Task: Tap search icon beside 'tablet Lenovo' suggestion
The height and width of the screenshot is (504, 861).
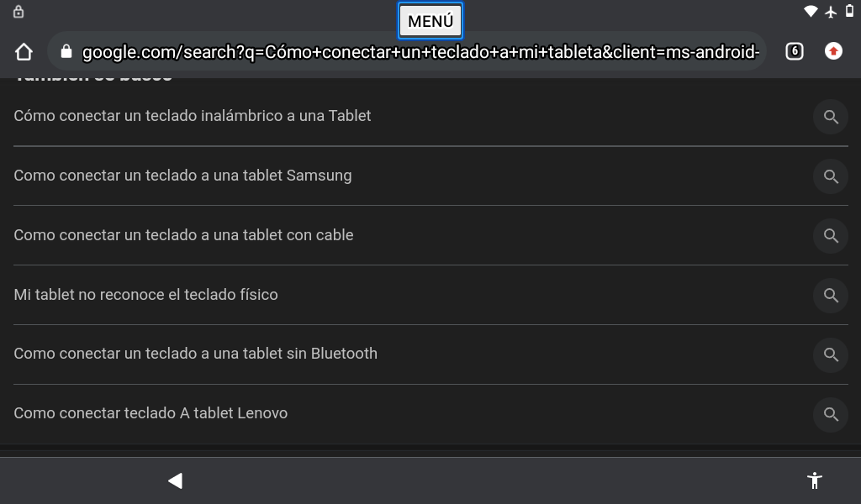Action: (831, 414)
